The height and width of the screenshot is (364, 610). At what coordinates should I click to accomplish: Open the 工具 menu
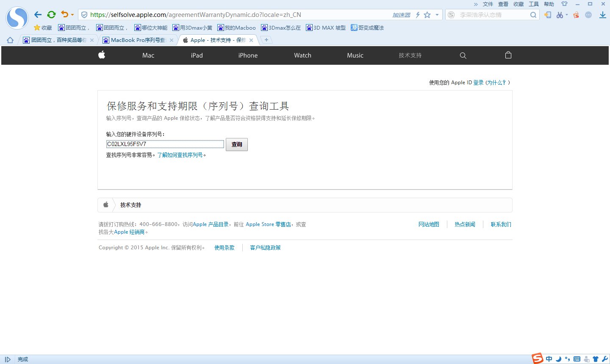pos(533,4)
